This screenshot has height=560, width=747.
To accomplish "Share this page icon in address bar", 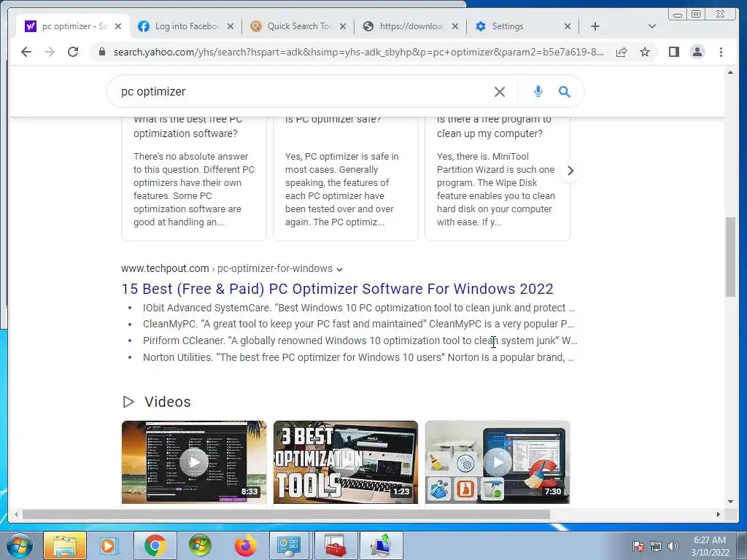I will [622, 52].
